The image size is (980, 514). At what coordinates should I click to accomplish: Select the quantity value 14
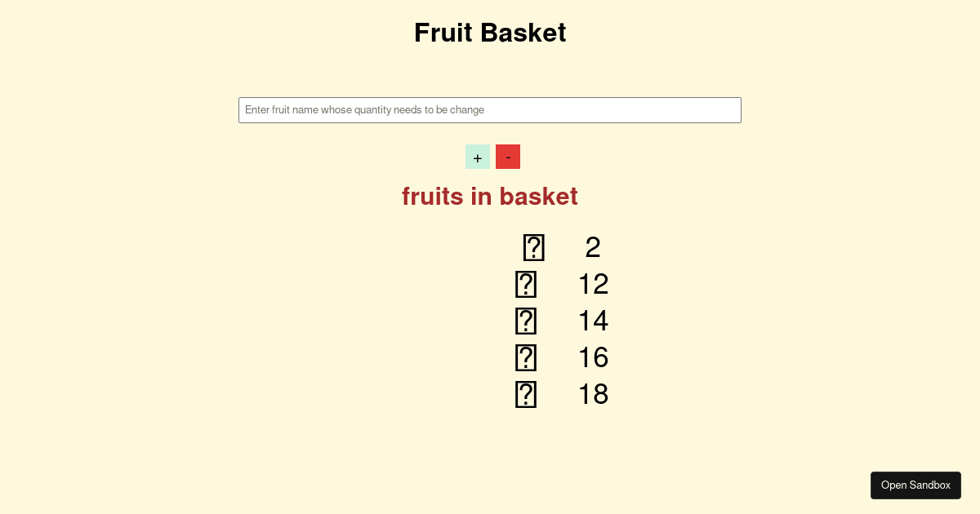coord(593,321)
